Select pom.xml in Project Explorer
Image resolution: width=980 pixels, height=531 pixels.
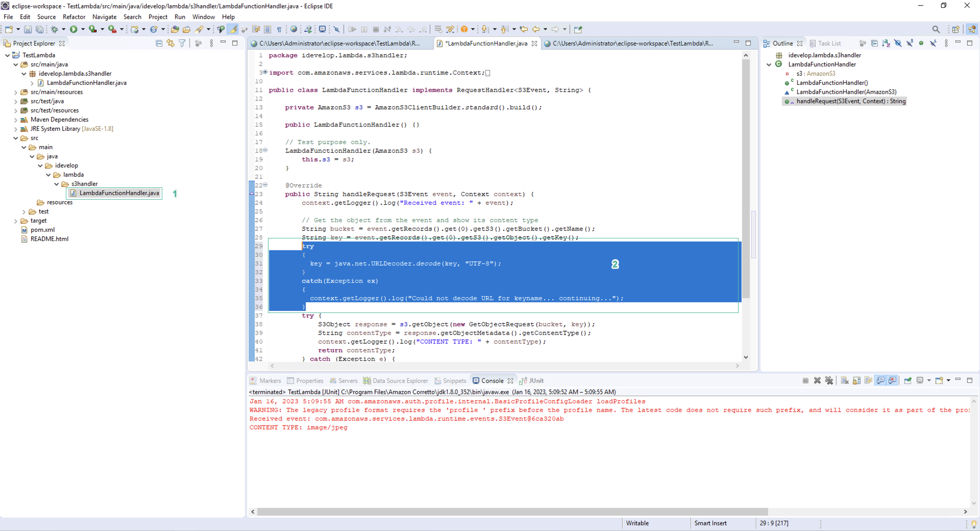point(38,230)
